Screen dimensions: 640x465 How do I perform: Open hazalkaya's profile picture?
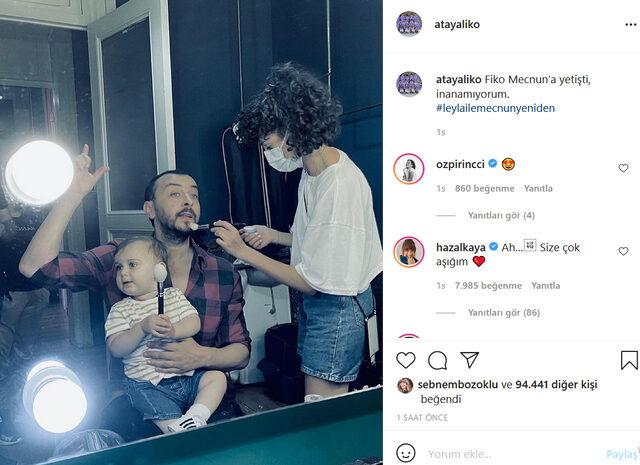(409, 252)
